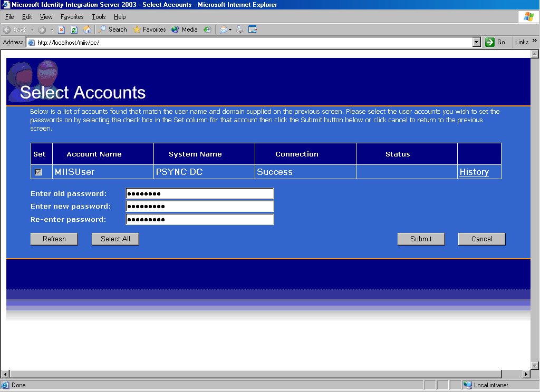Open the History link for MIISUser
The height and width of the screenshot is (392, 540).
[474, 172]
